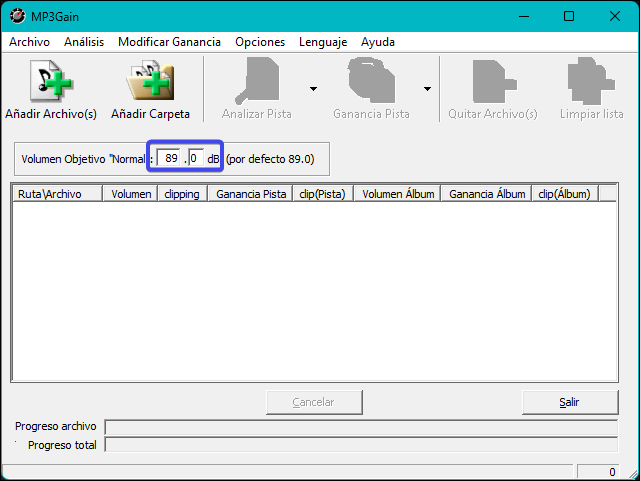The image size is (640, 481).
Task: Maximize the MP3Gain window
Action: 569,16
